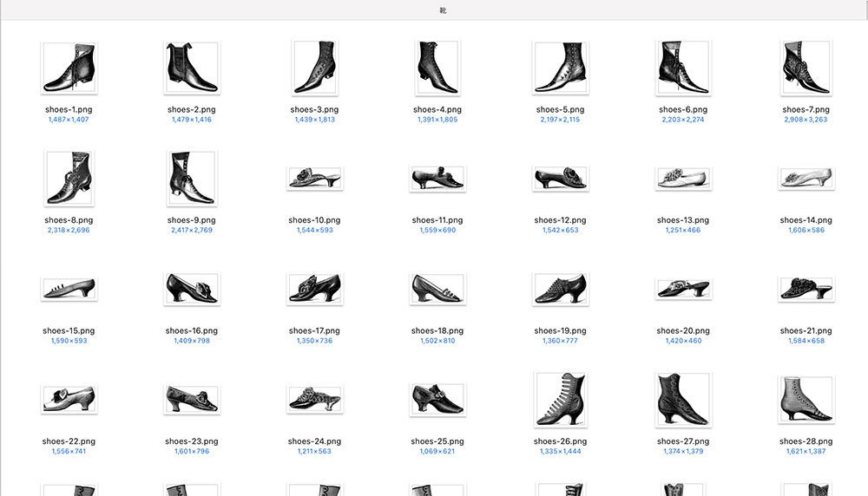Viewport: 868px width, 496px height.
Task: Click the file name shoes-13.png
Action: [x=683, y=220]
